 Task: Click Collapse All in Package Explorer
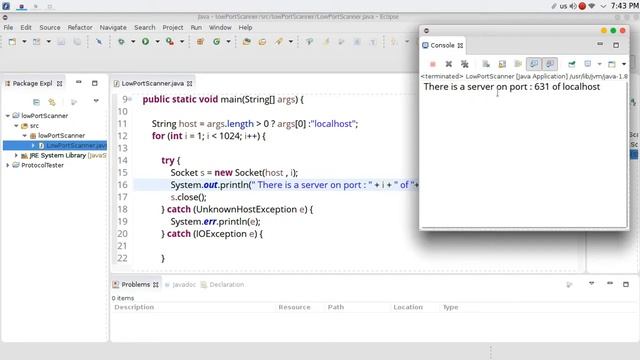point(36,102)
